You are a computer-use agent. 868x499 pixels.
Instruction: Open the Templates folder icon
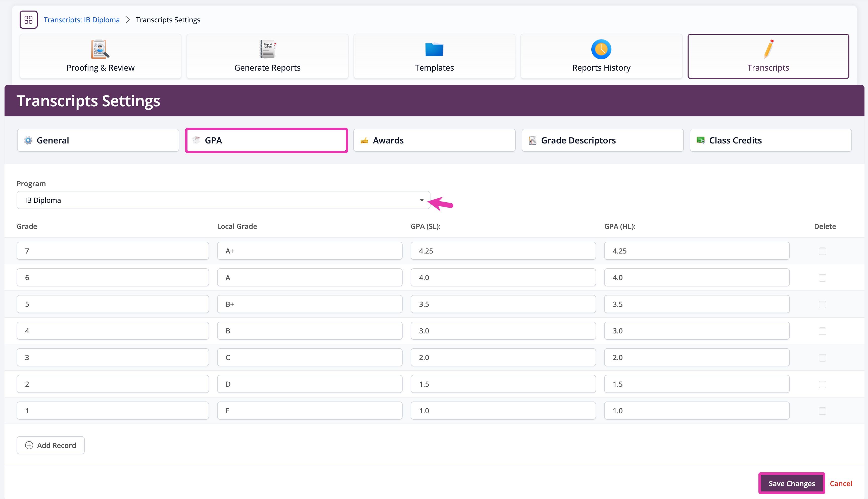[x=434, y=49]
